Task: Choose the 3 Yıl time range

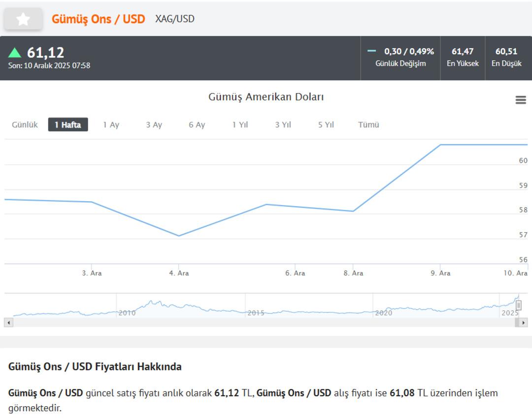Action: (283, 125)
